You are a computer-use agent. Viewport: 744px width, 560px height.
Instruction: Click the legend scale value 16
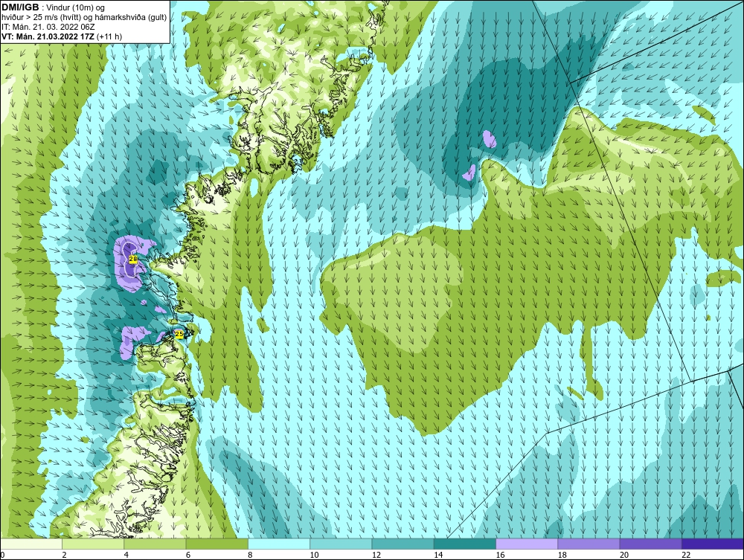pos(501,556)
